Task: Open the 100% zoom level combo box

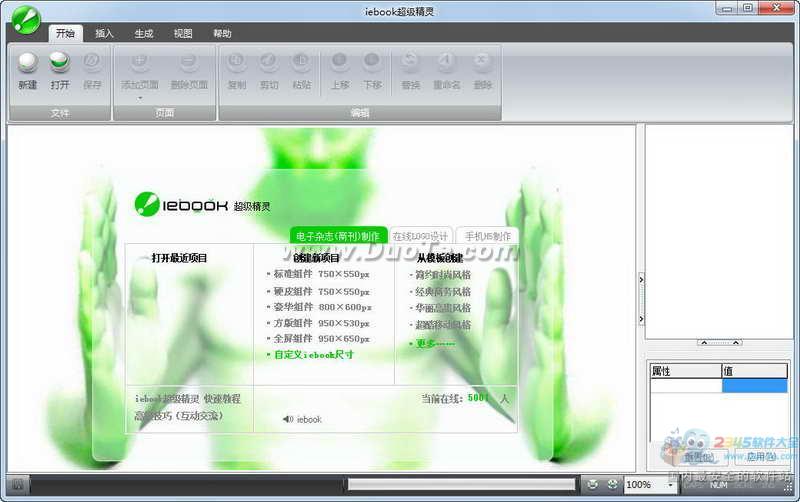Action: (652, 485)
